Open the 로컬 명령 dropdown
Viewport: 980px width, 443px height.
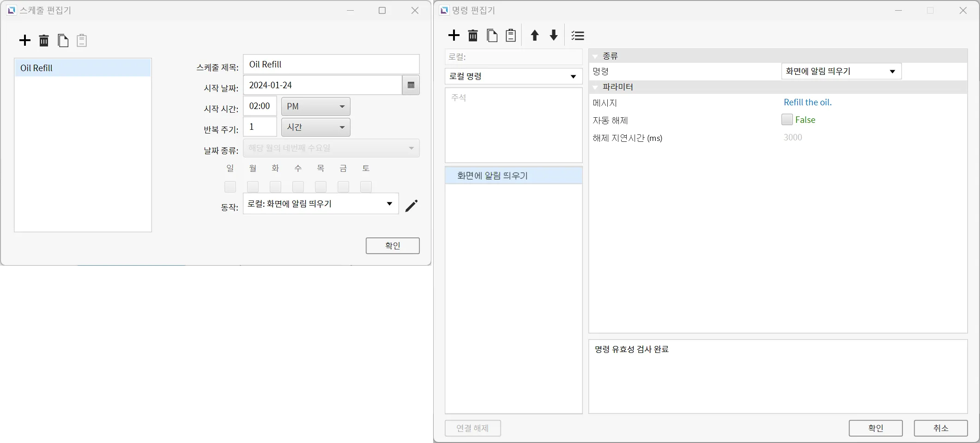pos(513,77)
